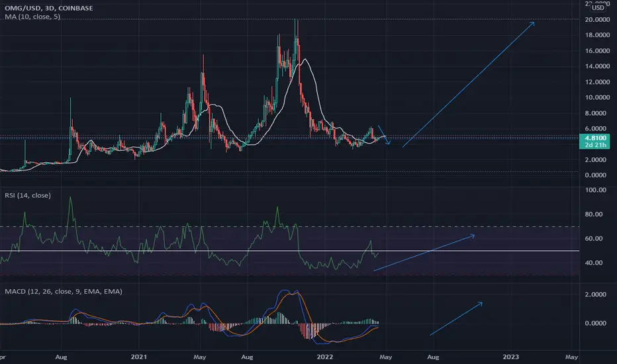Click the 0.0000 label on MACD axis
The width and height of the screenshot is (617, 364).
[596, 323]
